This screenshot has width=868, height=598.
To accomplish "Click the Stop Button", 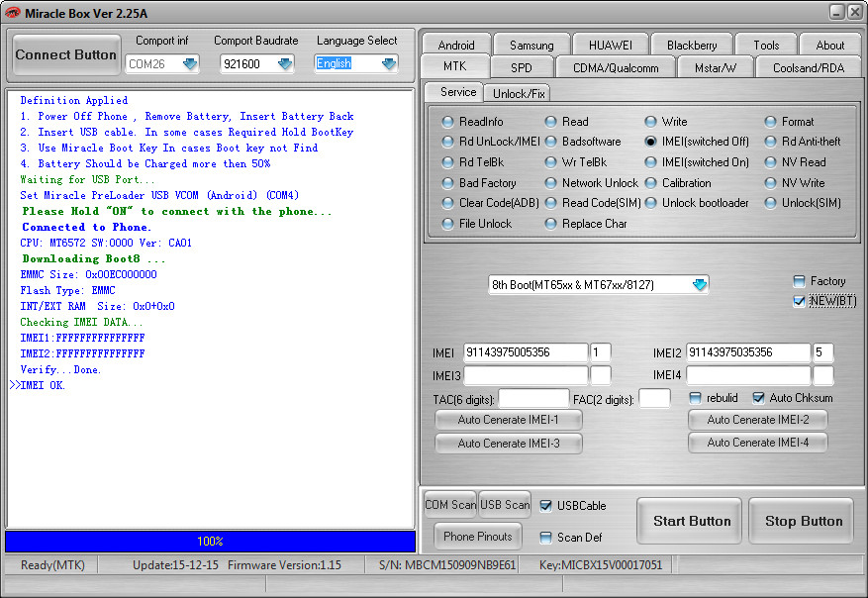I will coord(801,521).
